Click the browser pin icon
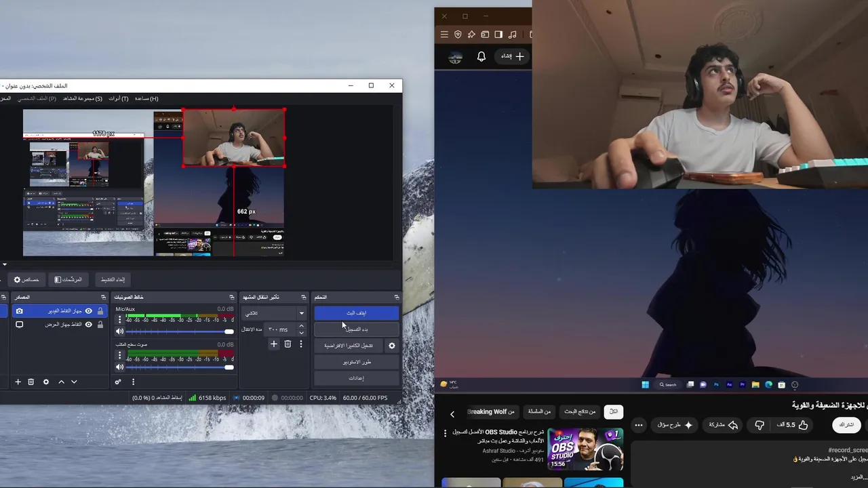Image resolution: width=868 pixels, height=488 pixels. point(471,35)
